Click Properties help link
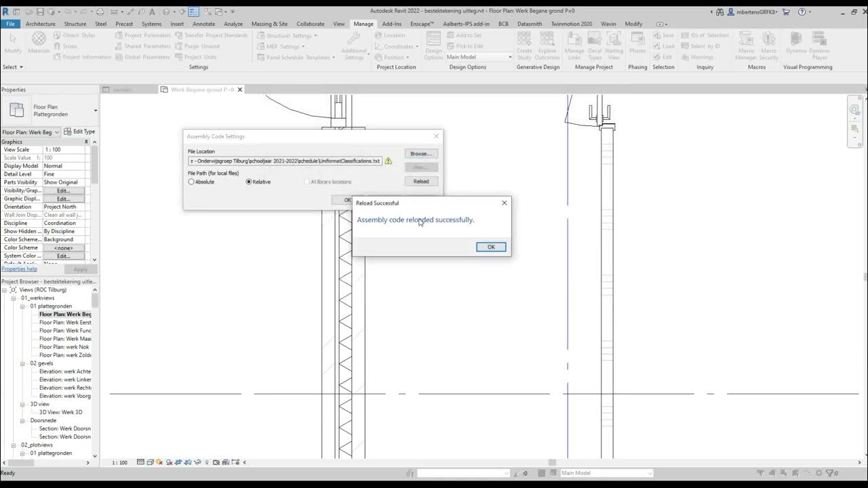 [x=19, y=269]
